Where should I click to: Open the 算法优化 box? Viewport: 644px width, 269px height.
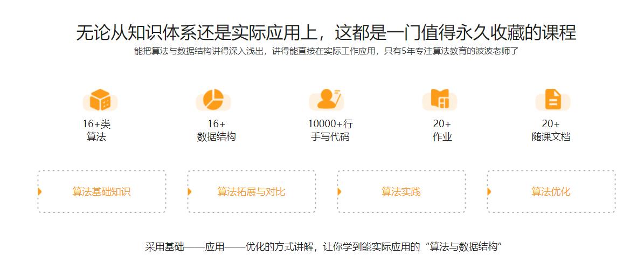(552, 191)
